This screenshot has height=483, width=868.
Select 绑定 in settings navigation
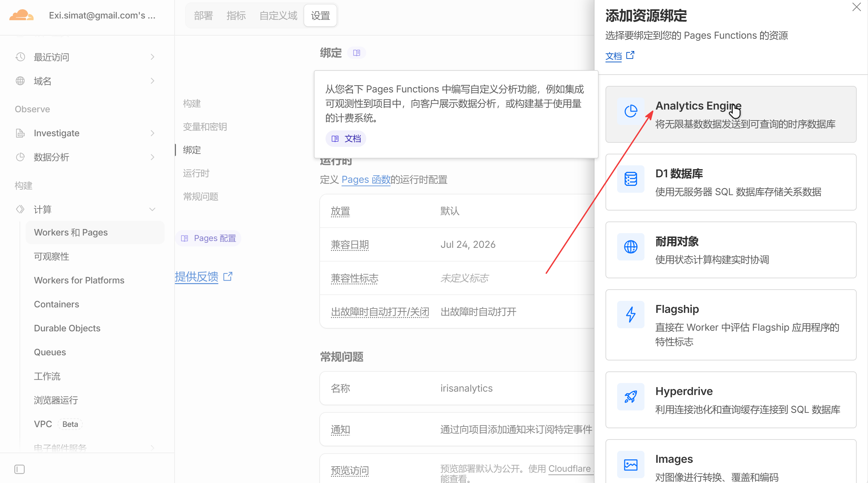(192, 150)
